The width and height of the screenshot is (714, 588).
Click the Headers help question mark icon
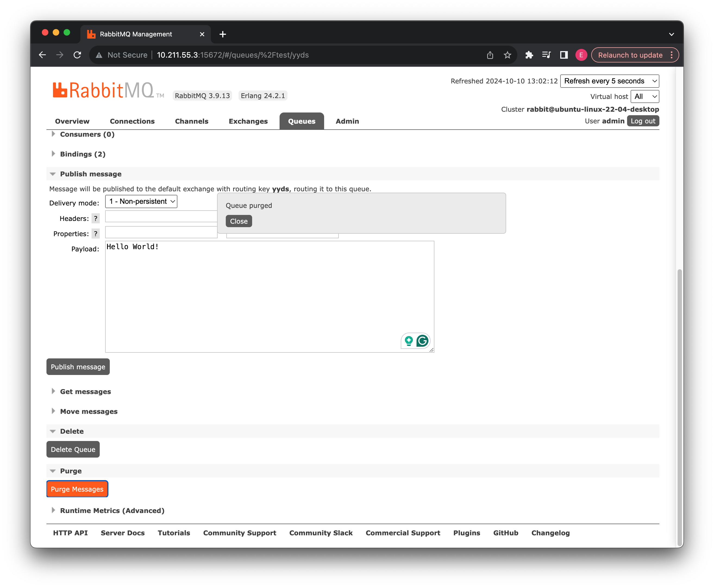tap(96, 218)
